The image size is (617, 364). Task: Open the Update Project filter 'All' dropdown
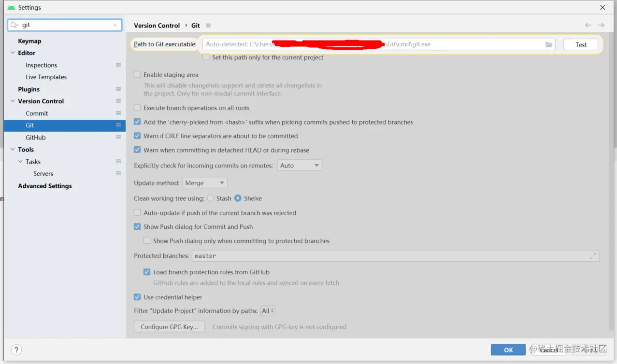(268, 311)
